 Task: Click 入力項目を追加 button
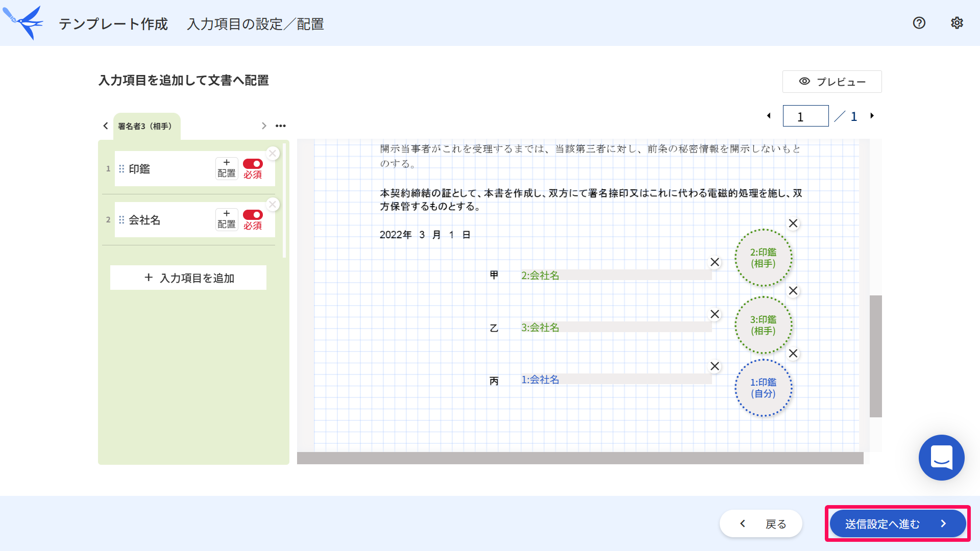(x=188, y=278)
